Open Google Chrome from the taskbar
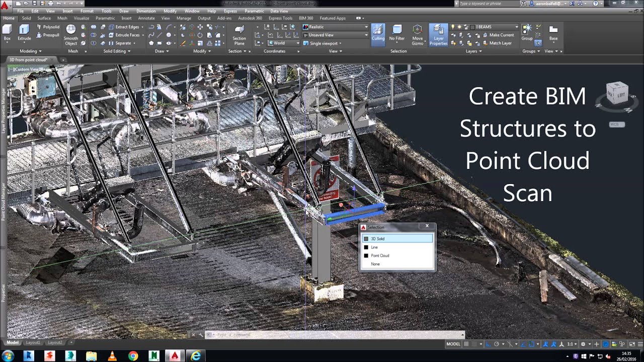Image resolution: width=644 pixels, height=362 pixels. pyautogui.click(x=133, y=355)
